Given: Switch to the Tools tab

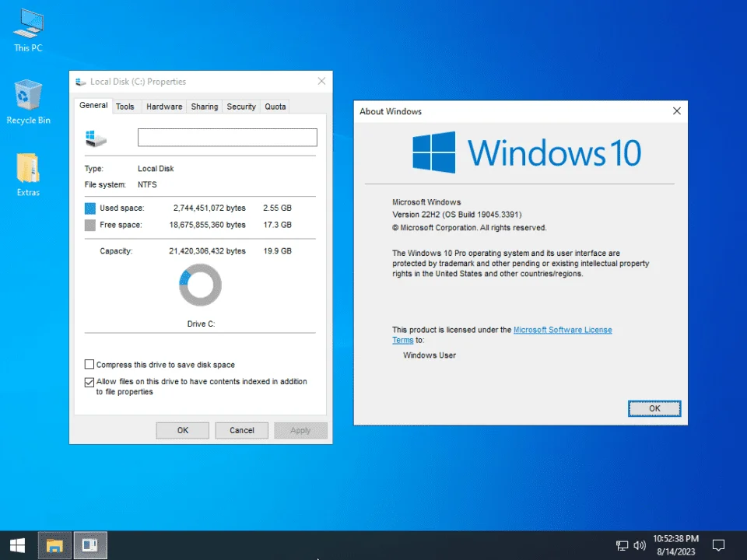Looking at the screenshot, I should click(124, 107).
